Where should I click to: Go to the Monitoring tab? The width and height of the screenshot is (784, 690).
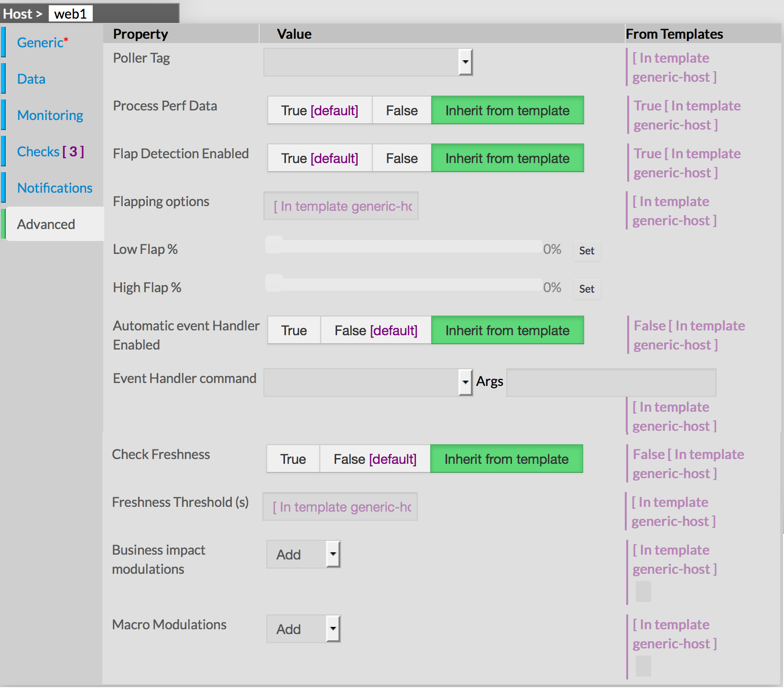tap(50, 115)
